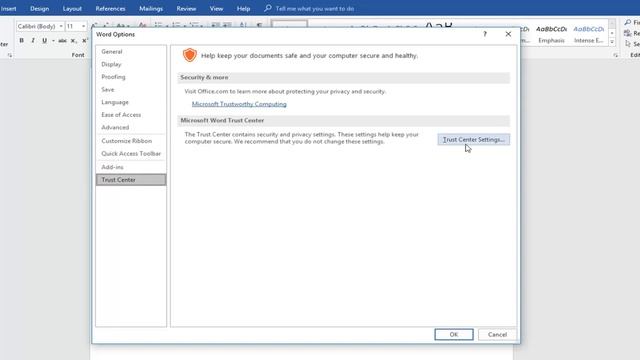Click the Tell me what you want field
640x360 pixels.
tap(315, 9)
